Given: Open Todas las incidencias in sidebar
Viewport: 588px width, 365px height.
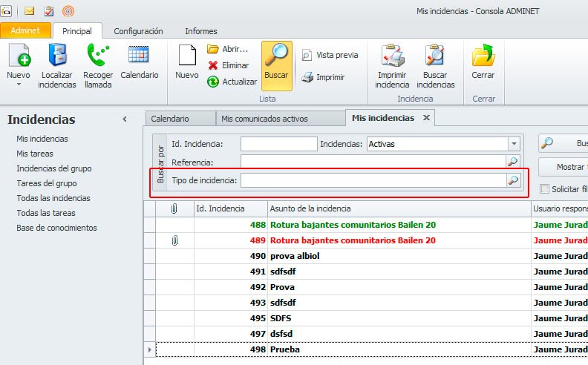Looking at the screenshot, I should (53, 198).
